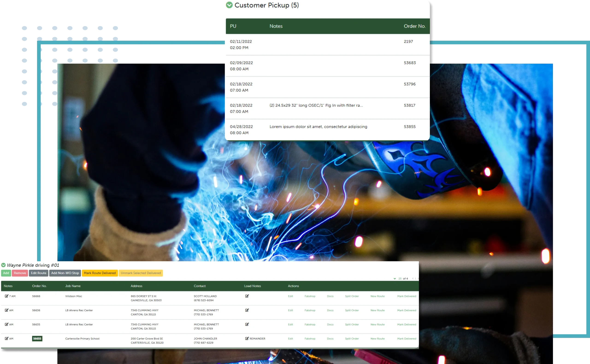The width and height of the screenshot is (590, 364).
Task: Edit load notes for order 56636
Action: (247, 310)
